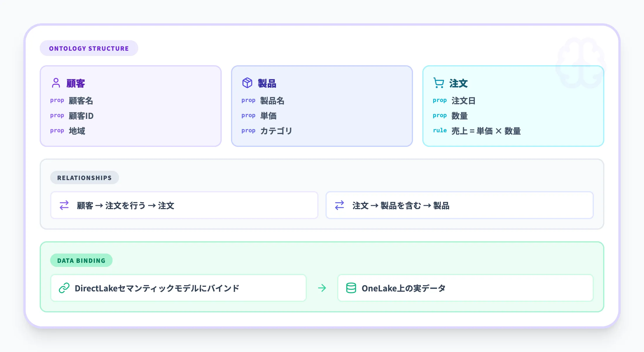The width and height of the screenshot is (644, 352).
Task: Click swap arrows icon beside 注文 relationship
Action: click(339, 205)
